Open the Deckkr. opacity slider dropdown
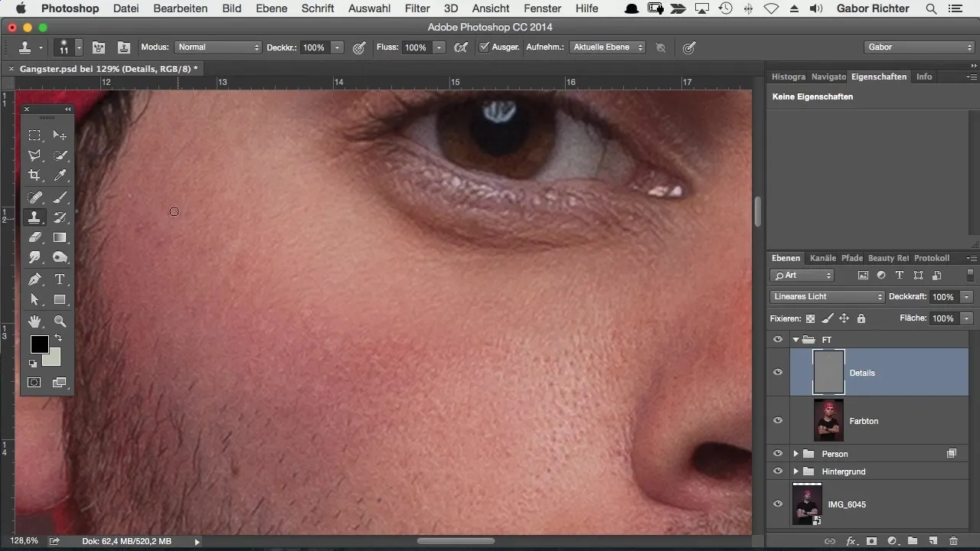 pyautogui.click(x=337, y=47)
